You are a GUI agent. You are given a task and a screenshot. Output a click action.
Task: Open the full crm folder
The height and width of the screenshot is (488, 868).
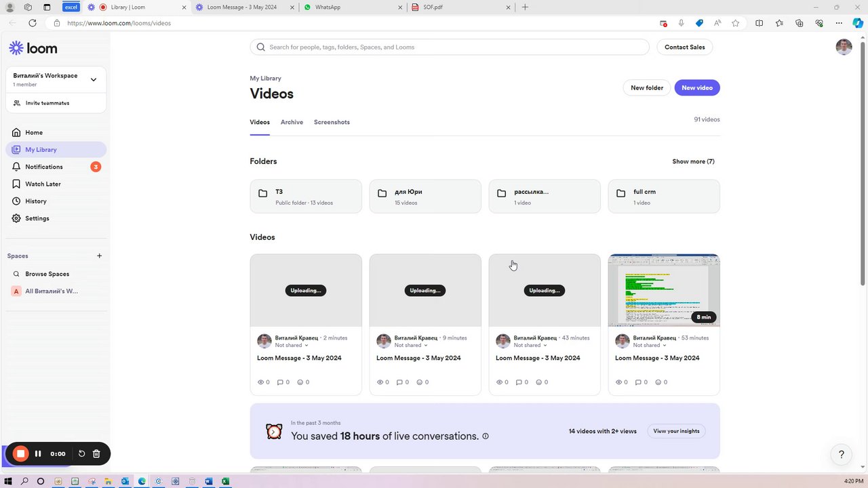(x=664, y=197)
